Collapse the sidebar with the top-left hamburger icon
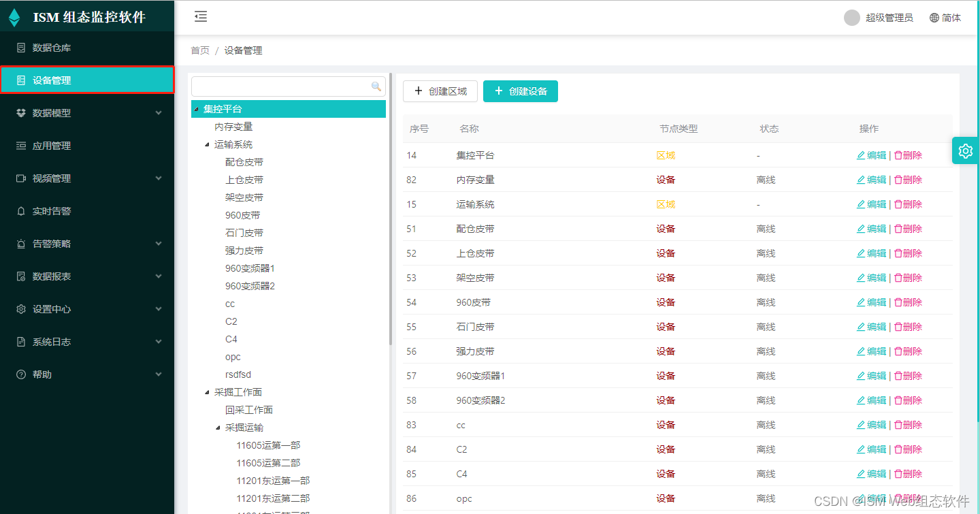 (x=201, y=16)
